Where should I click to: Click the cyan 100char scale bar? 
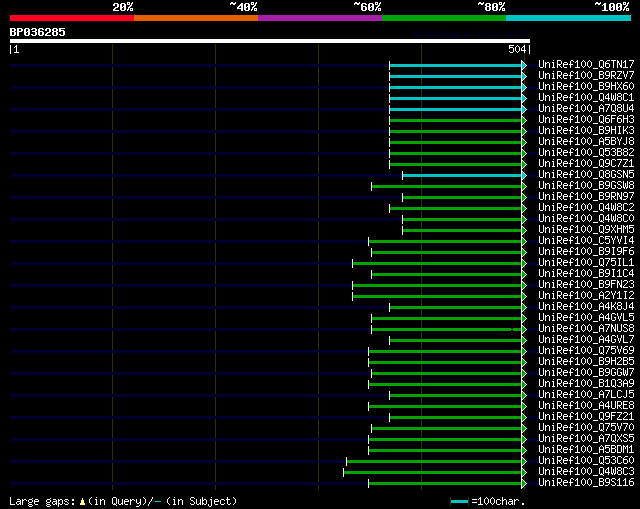[460, 502]
